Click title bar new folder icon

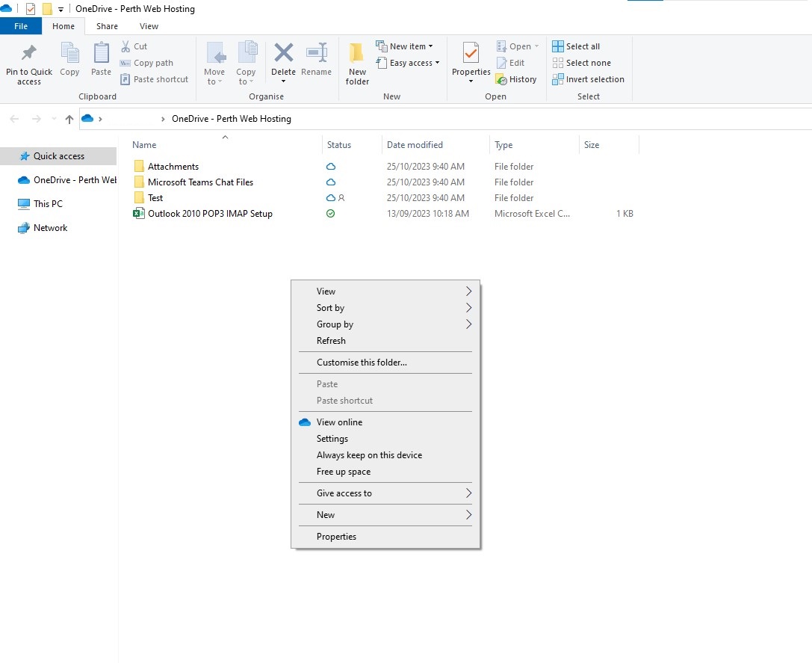tap(46, 9)
